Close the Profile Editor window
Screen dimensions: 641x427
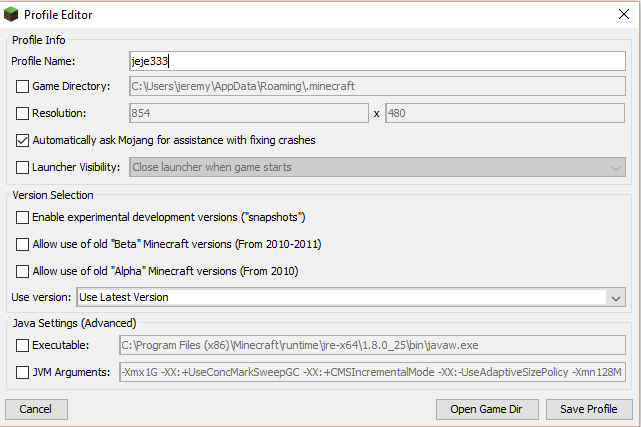tap(623, 14)
